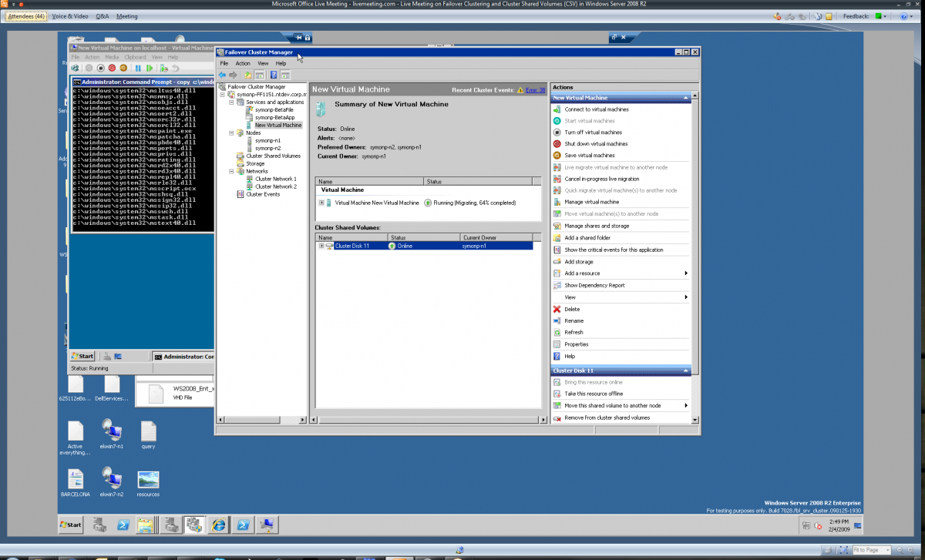
Task: Click the red Shut down icon in VM toolbar
Action: [111, 68]
